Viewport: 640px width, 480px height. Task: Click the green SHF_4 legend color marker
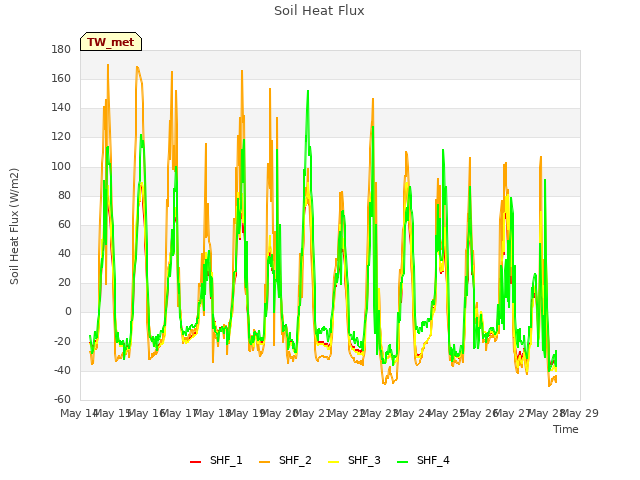(x=402, y=462)
